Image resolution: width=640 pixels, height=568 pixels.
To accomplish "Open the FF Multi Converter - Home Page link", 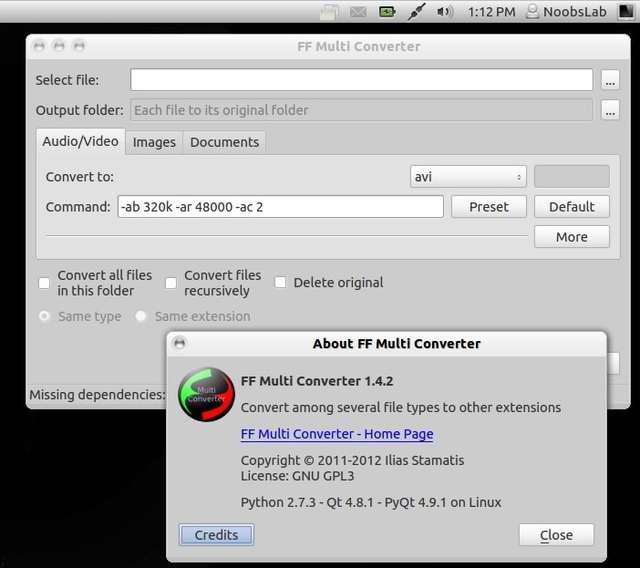I will [337, 434].
